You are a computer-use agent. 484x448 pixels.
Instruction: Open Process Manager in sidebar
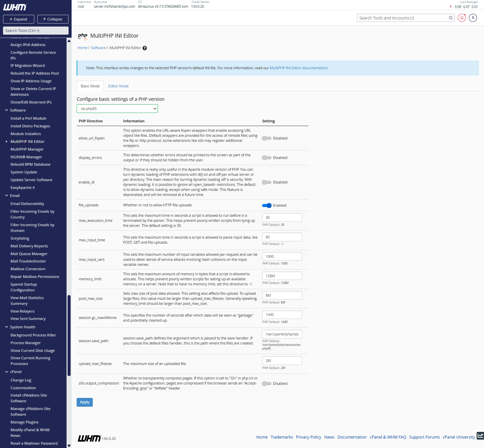pyautogui.click(x=26, y=343)
